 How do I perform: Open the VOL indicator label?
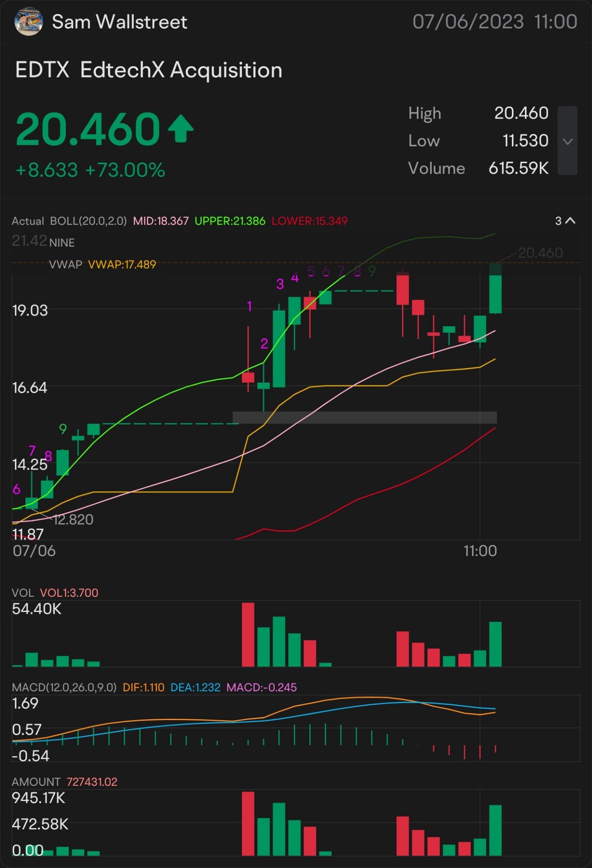[23, 593]
